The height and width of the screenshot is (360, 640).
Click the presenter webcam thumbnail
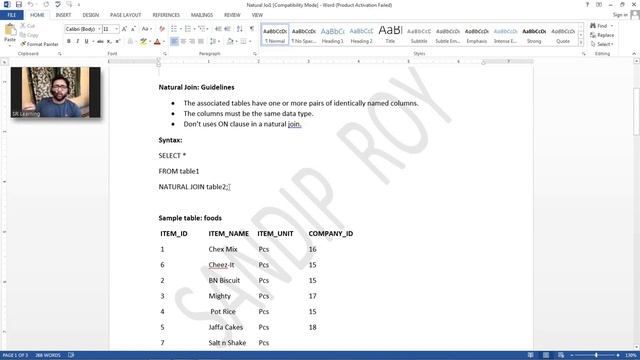coord(56,92)
